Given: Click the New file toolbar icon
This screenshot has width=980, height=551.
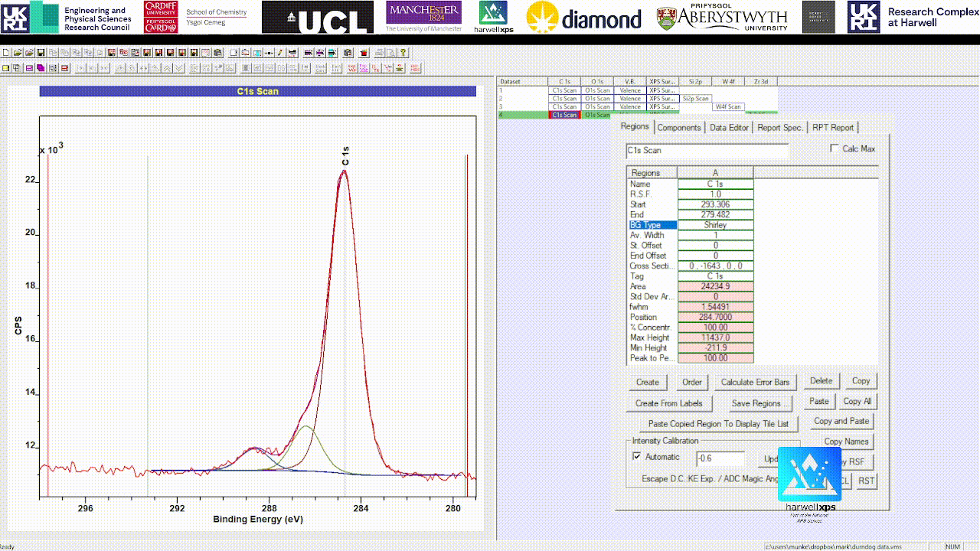Looking at the screenshot, I should click(x=6, y=53).
